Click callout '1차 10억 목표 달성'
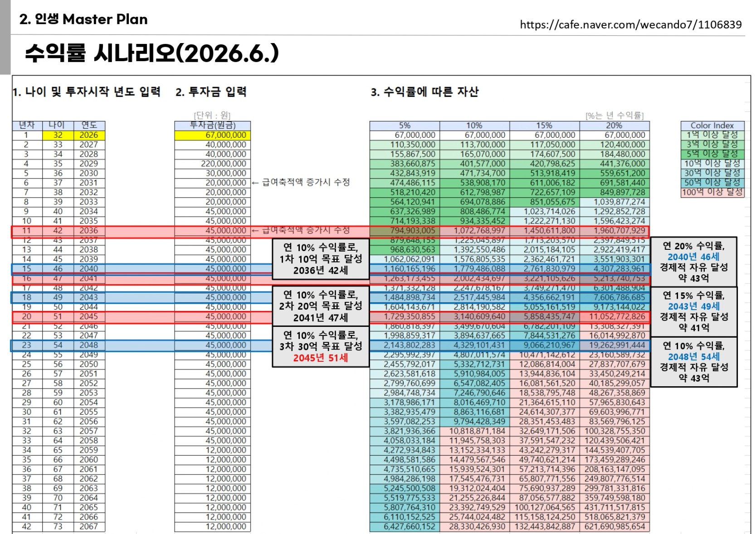The height and width of the screenshot is (534, 756). tap(321, 259)
